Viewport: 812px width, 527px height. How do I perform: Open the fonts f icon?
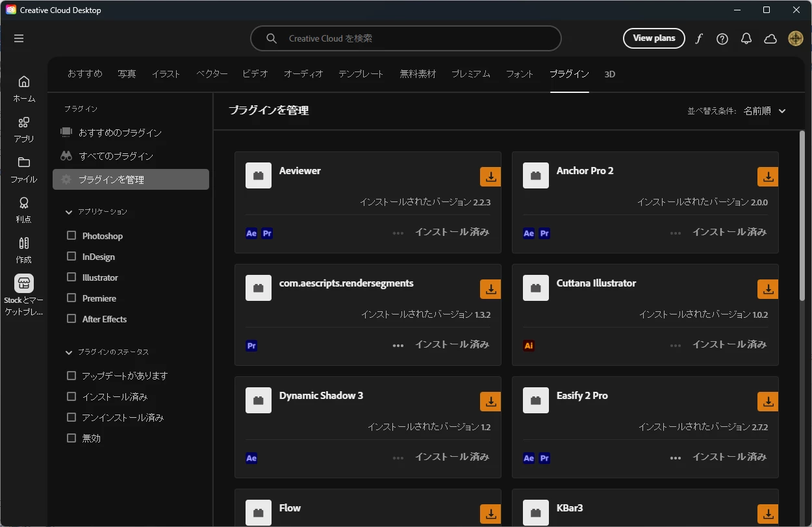click(x=698, y=38)
